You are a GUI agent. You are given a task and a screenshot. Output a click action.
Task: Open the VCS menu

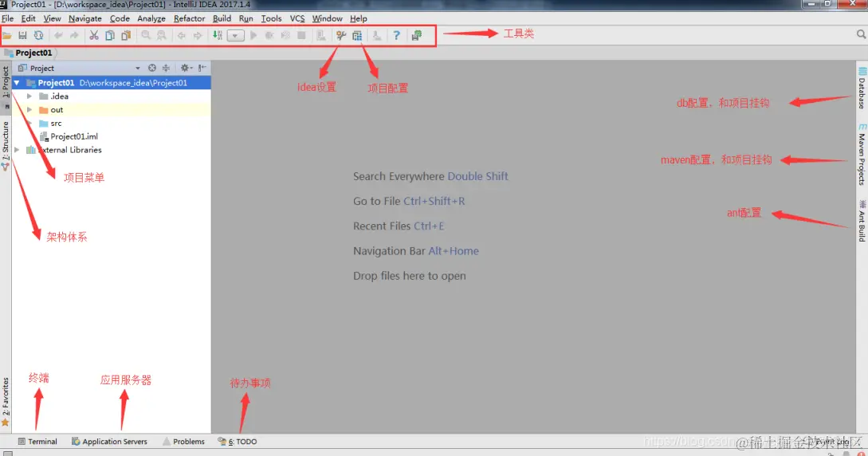297,18
